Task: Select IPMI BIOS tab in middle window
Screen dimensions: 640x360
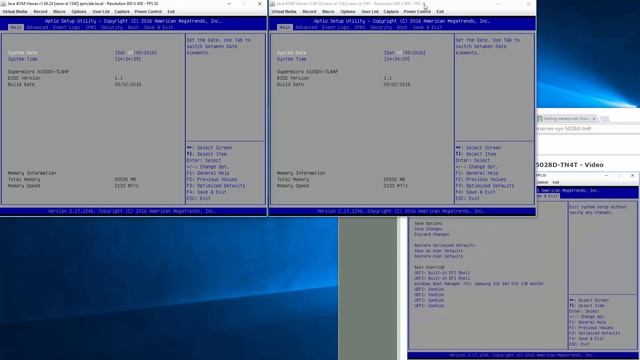Action: (359, 27)
